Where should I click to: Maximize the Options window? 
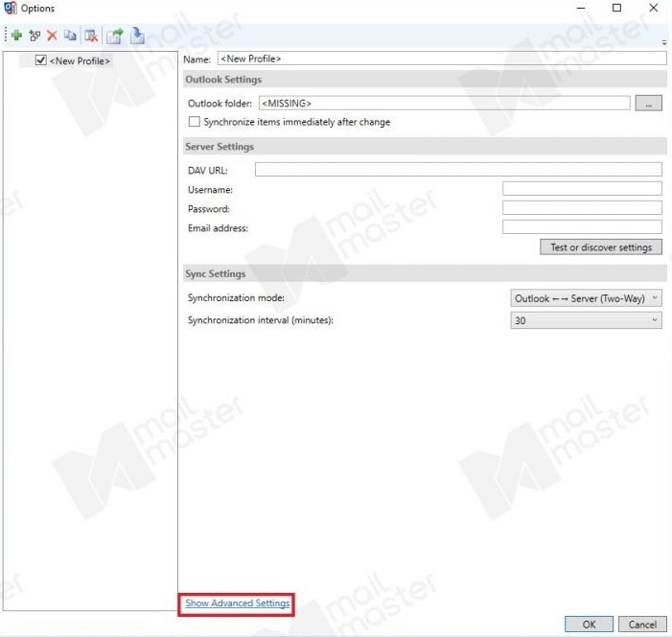[616, 8]
